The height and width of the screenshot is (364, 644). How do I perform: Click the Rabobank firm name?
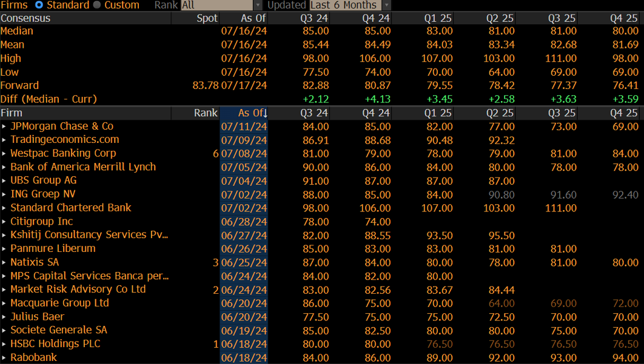34,357
